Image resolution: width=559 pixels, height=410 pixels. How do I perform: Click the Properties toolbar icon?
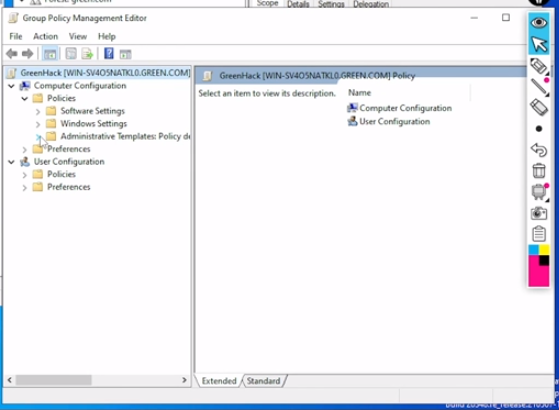point(71,54)
